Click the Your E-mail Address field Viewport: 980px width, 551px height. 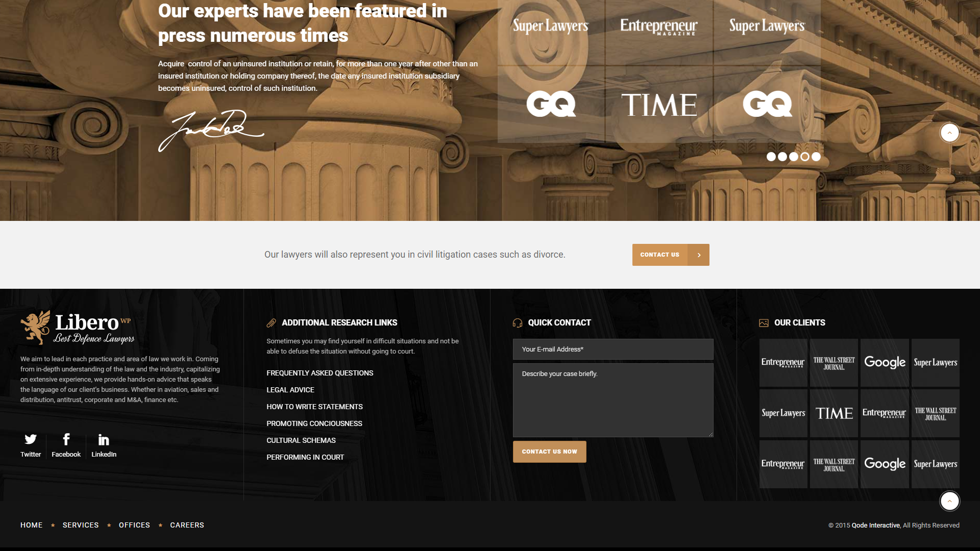click(612, 349)
